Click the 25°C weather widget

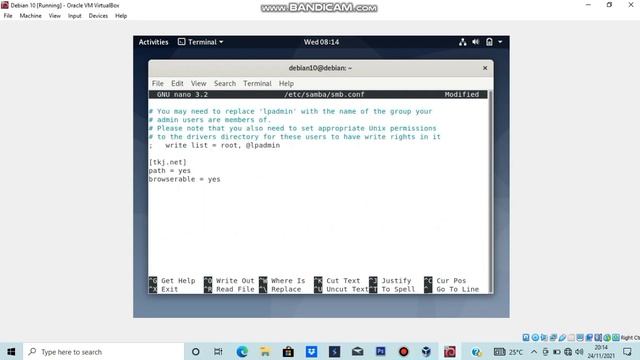508,352
